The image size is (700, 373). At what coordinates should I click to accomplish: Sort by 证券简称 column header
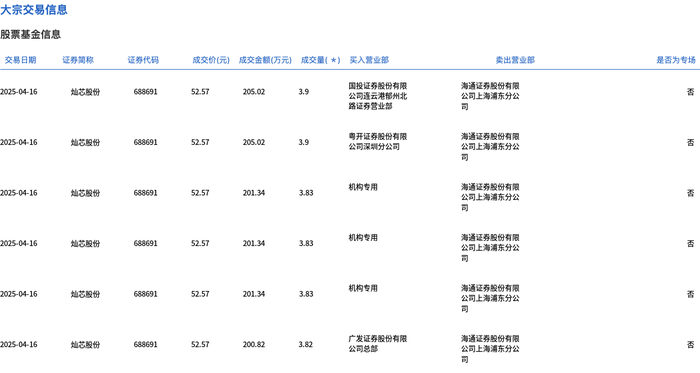pyautogui.click(x=78, y=60)
